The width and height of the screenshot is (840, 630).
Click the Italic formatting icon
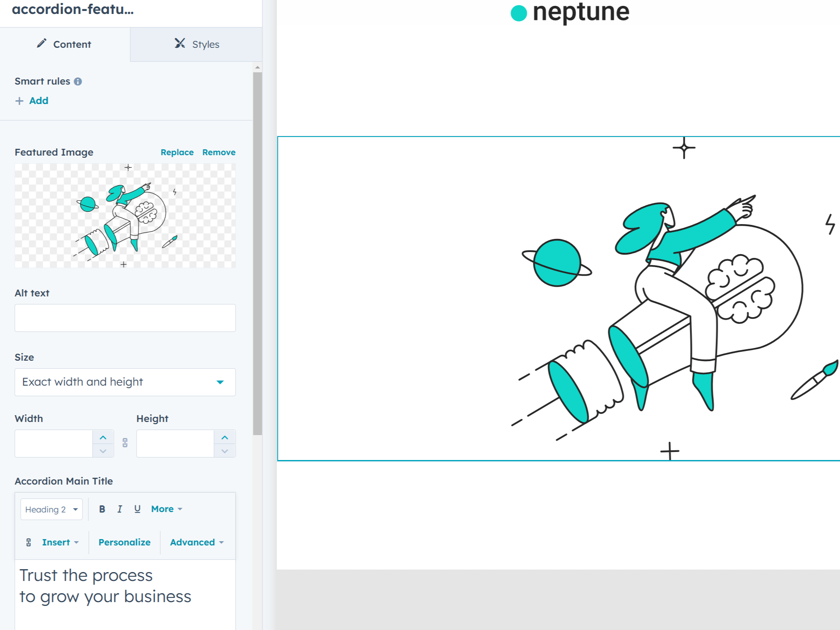[120, 509]
